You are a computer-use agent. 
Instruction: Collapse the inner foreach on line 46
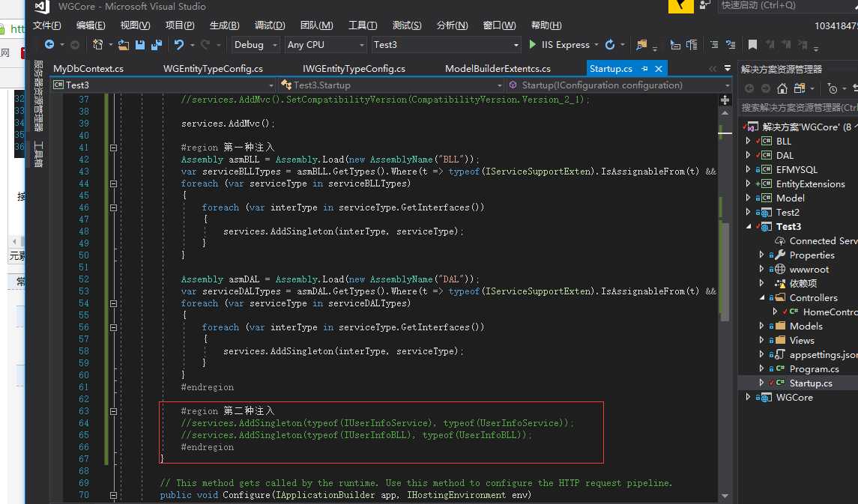113,207
